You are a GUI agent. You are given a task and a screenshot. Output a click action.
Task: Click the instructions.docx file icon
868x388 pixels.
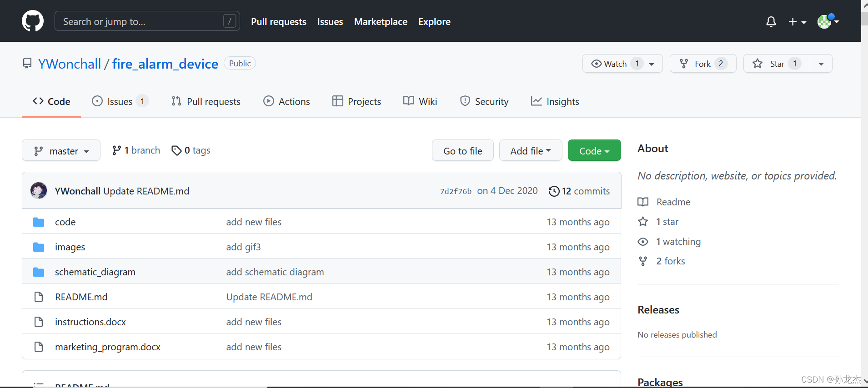coord(39,322)
